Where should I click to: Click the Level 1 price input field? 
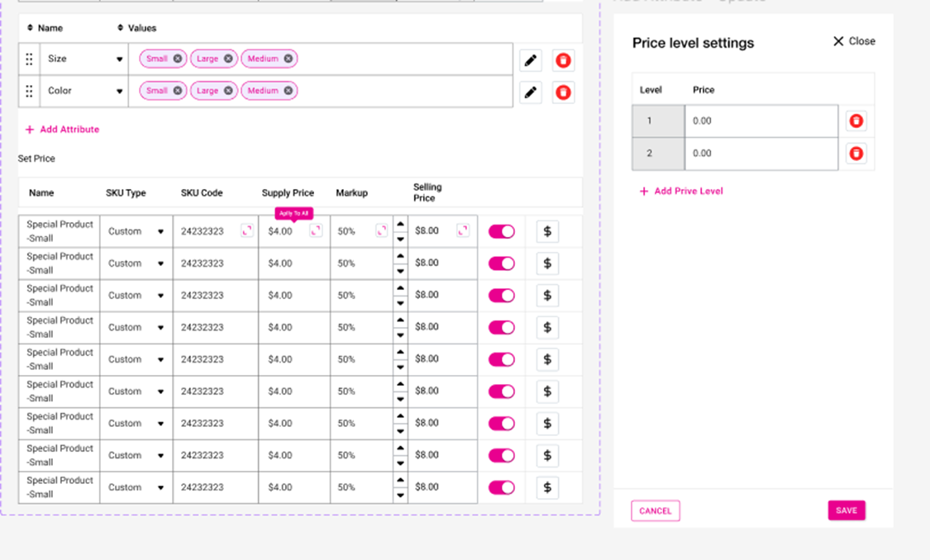click(x=761, y=121)
